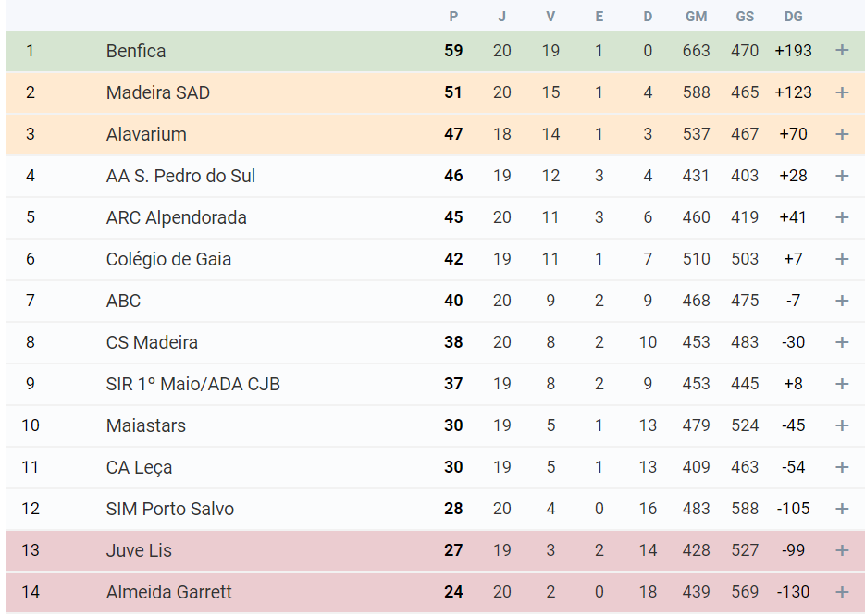Open plus icon for AA S. Pedro do Sul
The height and width of the screenshot is (616, 865).
tap(842, 176)
